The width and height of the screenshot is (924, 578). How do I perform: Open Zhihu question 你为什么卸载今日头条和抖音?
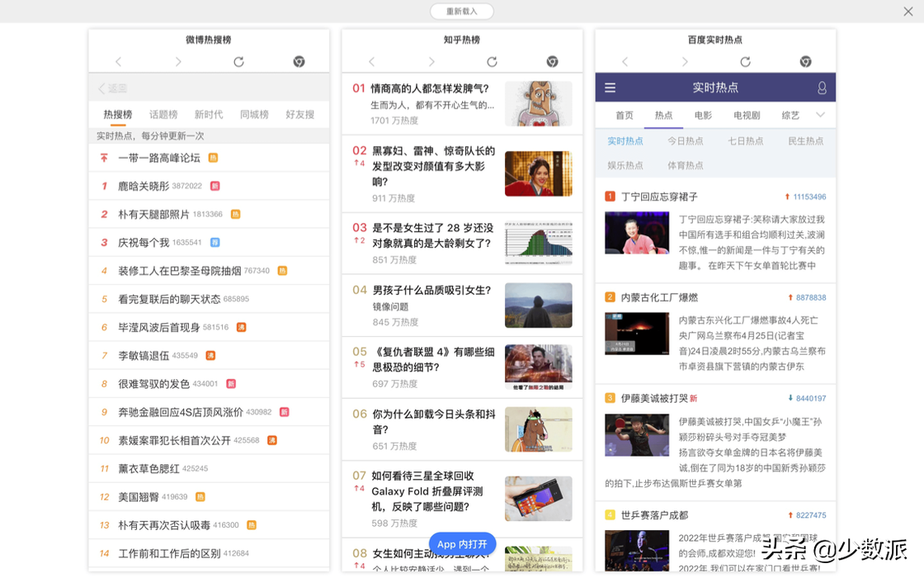click(x=433, y=422)
